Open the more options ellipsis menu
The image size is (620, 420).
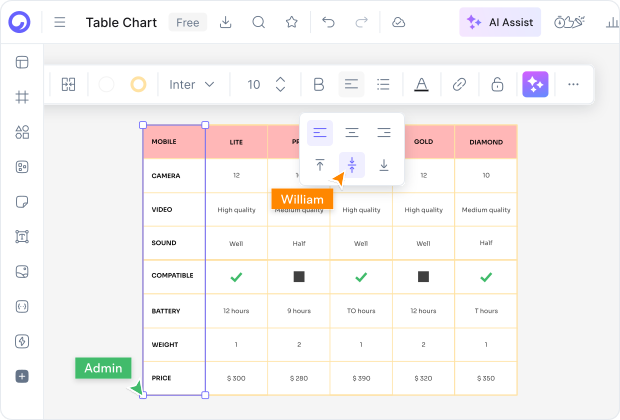point(573,85)
